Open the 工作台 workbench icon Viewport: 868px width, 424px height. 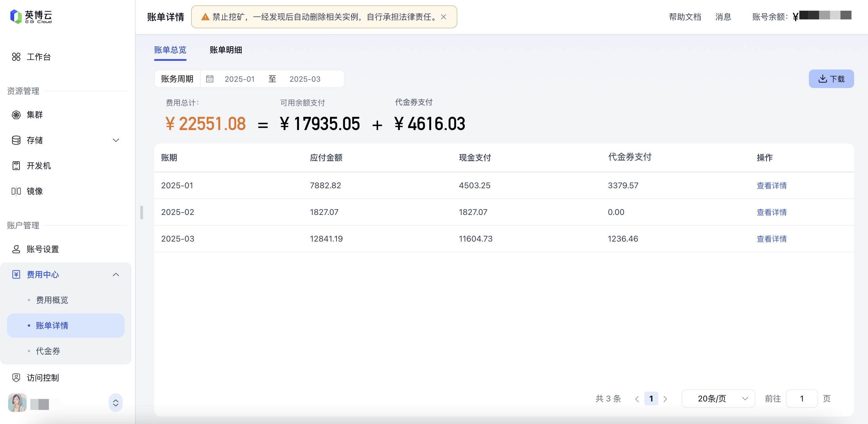[16, 57]
